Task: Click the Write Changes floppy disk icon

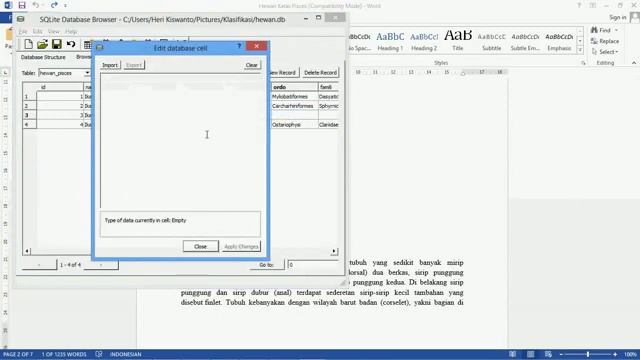Action: pos(56,44)
